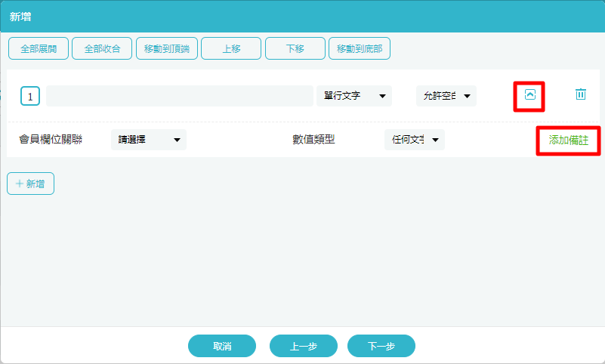Click the 取消 button
Viewport: 605px width, 364px height.
pos(222,346)
